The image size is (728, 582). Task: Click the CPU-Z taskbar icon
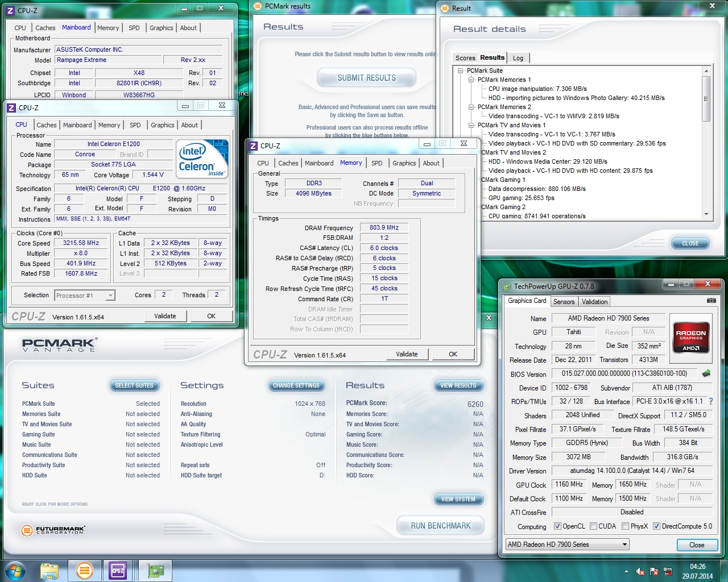(118, 571)
